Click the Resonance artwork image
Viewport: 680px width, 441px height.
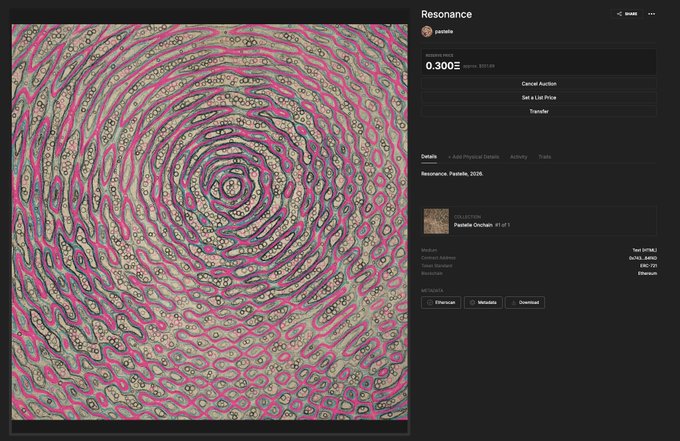[x=209, y=222]
